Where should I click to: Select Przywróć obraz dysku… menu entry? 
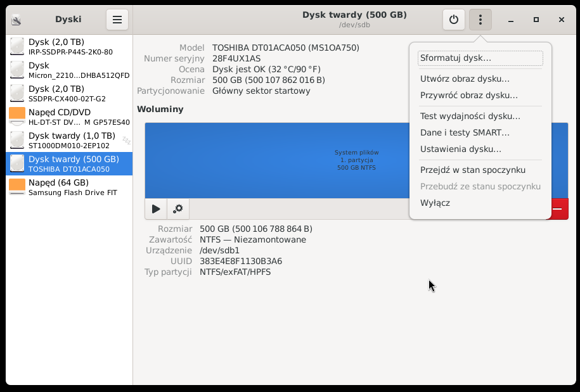(x=480, y=96)
